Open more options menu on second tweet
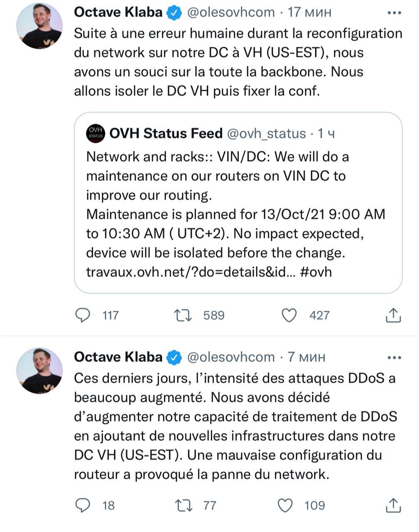The height and width of the screenshot is (532, 419). pos(394,357)
